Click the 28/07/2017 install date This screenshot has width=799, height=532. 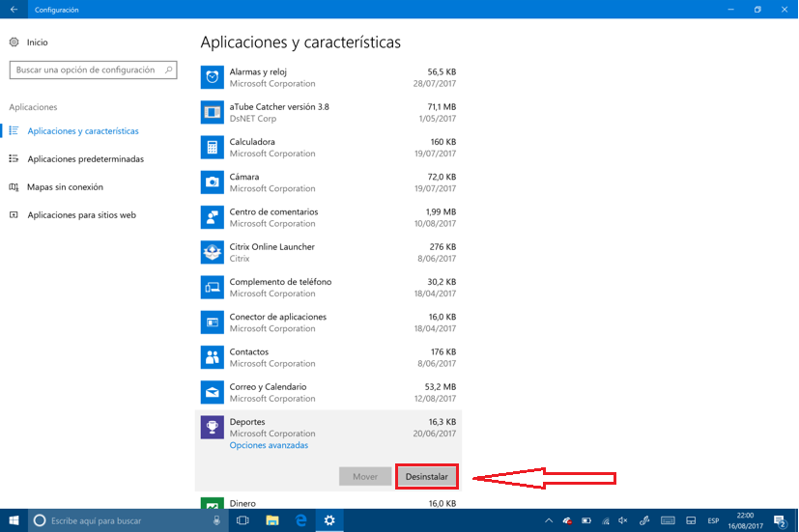click(434, 83)
